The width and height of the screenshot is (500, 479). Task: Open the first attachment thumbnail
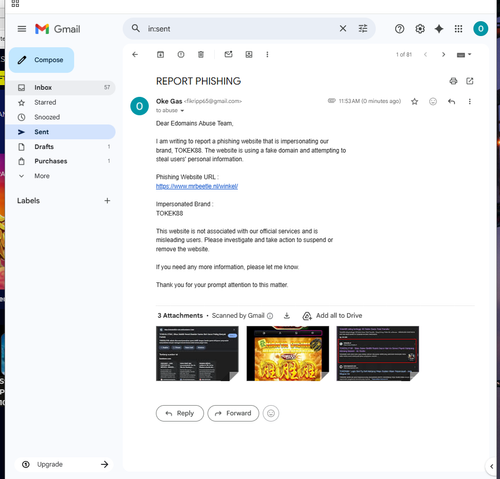point(197,353)
